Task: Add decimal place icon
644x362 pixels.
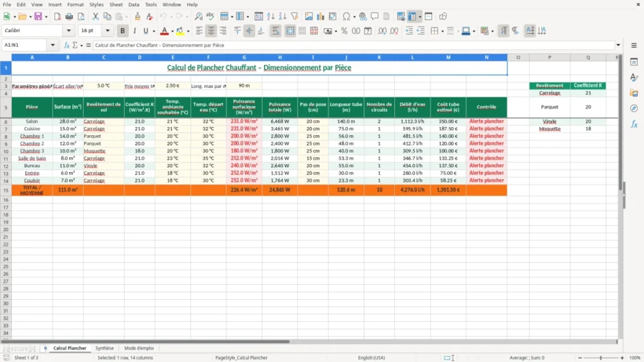Action: coord(382,31)
